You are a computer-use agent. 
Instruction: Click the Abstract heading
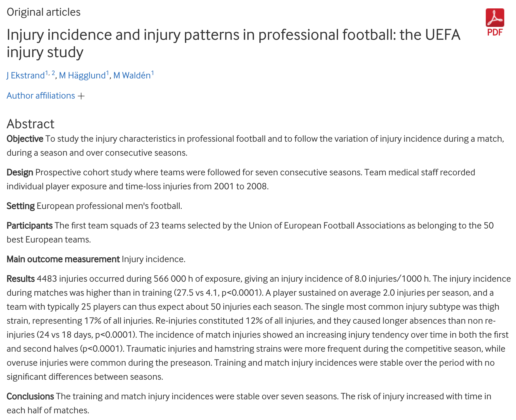(x=31, y=124)
